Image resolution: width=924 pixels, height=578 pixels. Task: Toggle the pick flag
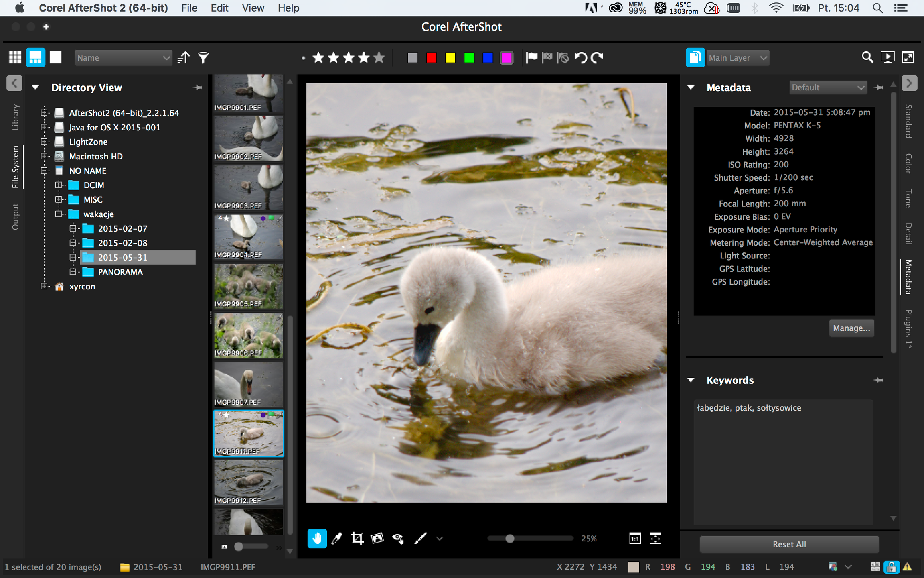coord(531,58)
